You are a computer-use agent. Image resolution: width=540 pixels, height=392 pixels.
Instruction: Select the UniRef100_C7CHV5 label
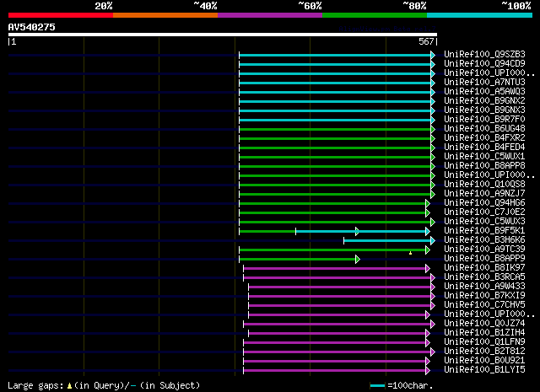tap(484, 305)
